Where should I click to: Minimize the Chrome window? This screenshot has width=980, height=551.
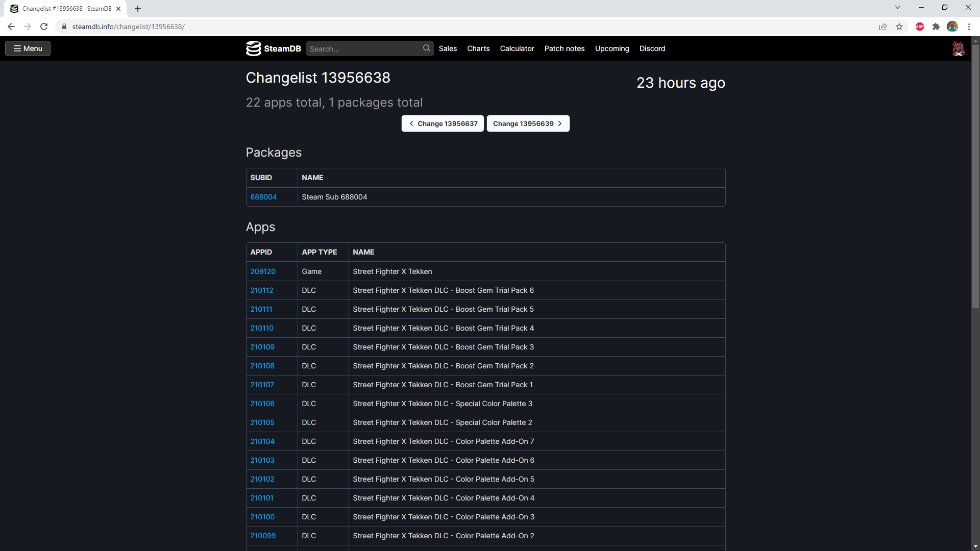[x=921, y=7]
